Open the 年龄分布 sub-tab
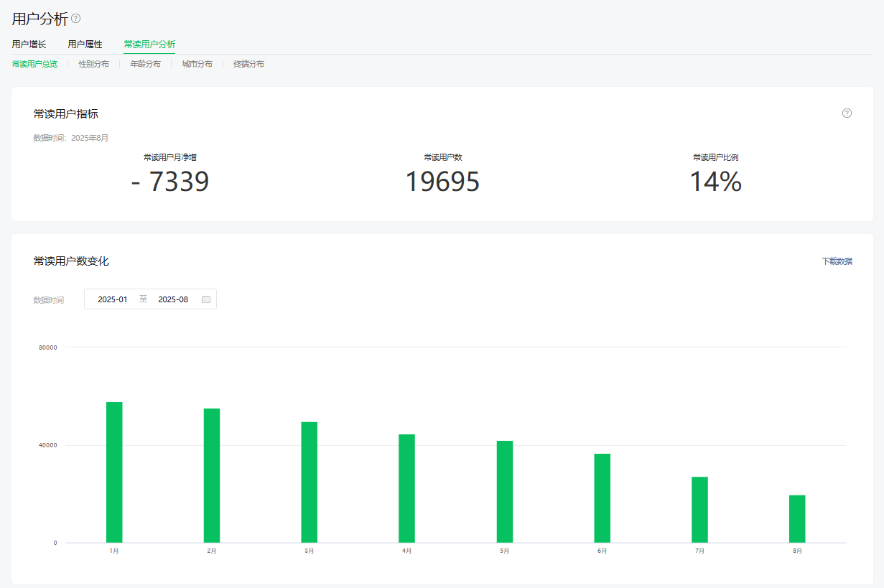Viewport: 884px width, 588px height. point(145,64)
